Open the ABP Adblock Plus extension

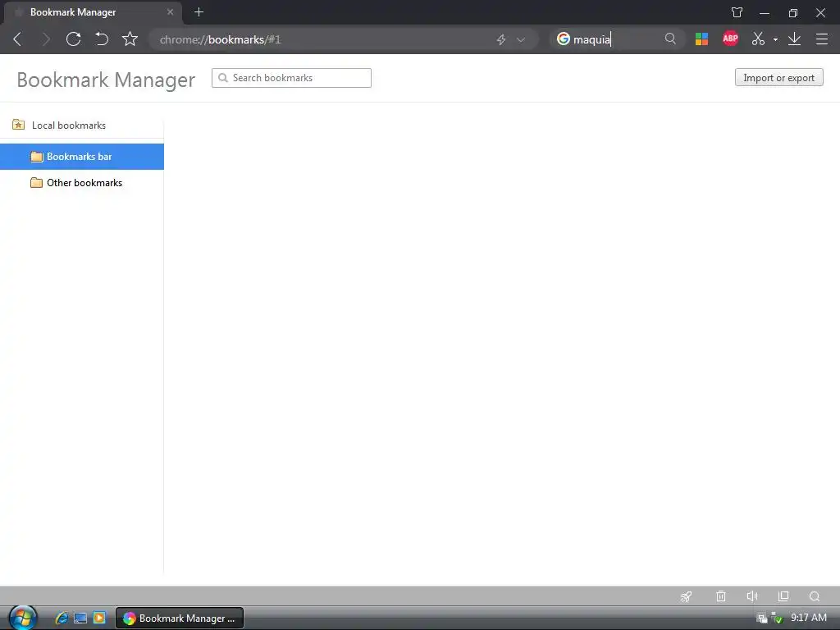[x=730, y=39]
